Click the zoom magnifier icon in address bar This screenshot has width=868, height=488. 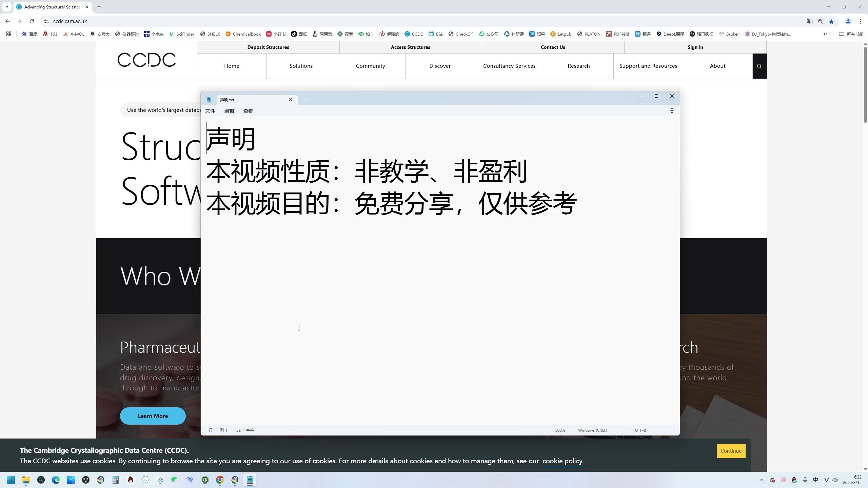[821, 21]
